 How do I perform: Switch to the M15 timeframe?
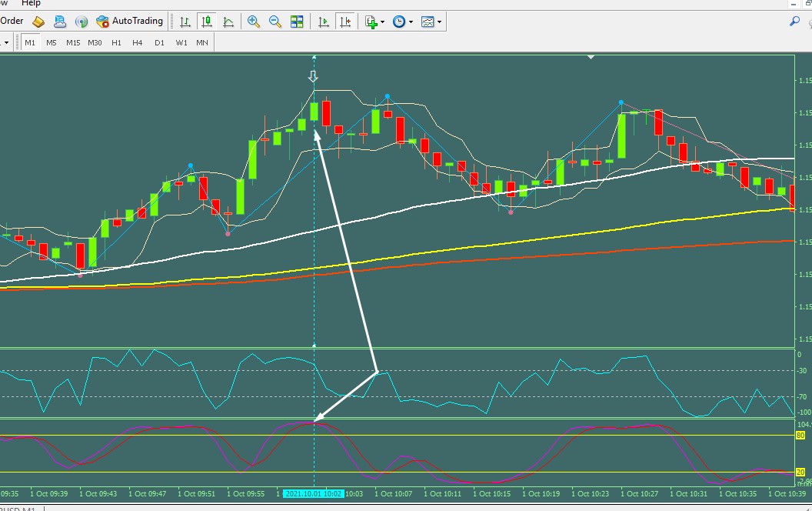tap(73, 42)
